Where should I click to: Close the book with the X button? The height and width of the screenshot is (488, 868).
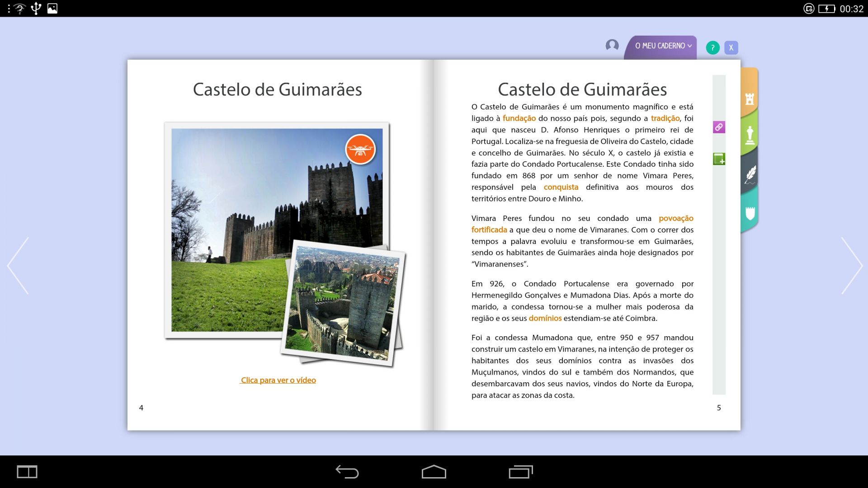(x=731, y=48)
